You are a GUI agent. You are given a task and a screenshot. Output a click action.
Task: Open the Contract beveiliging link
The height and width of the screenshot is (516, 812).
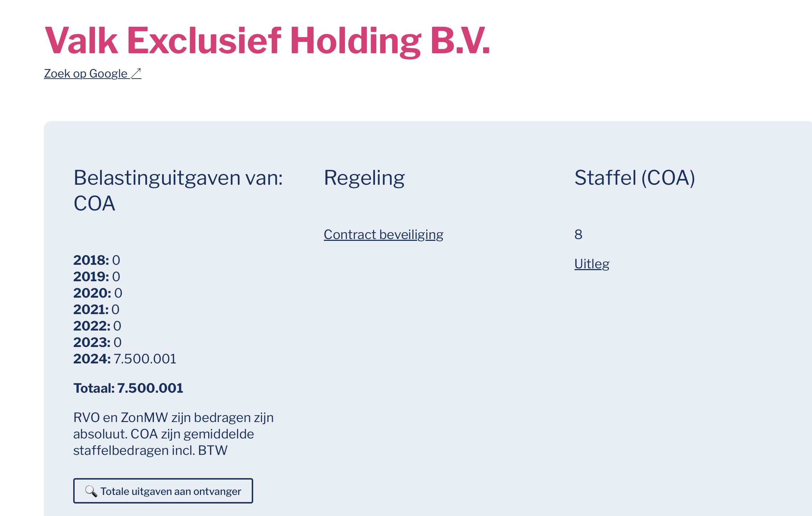[x=384, y=235]
